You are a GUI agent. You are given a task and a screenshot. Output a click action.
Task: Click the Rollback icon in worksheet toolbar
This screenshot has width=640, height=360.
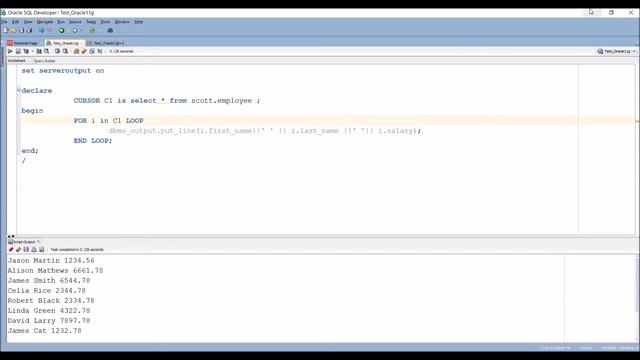point(65,51)
